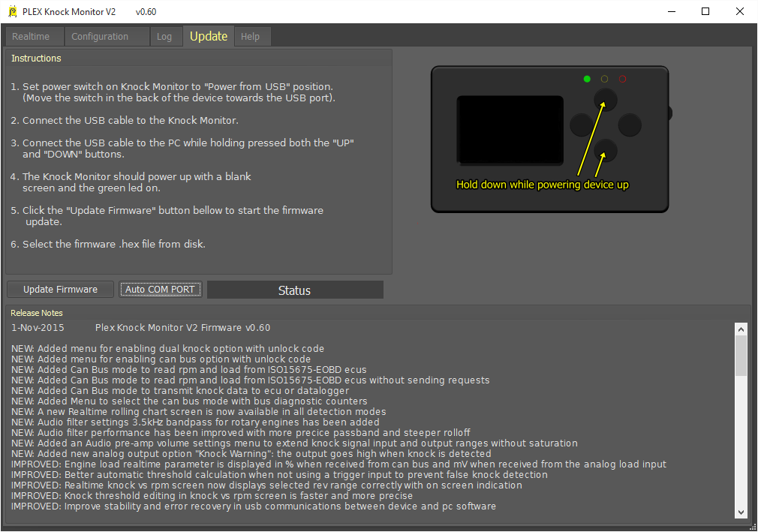The image size is (758, 532).
Task: Click the Auto COM PORT button
Action: (x=160, y=290)
